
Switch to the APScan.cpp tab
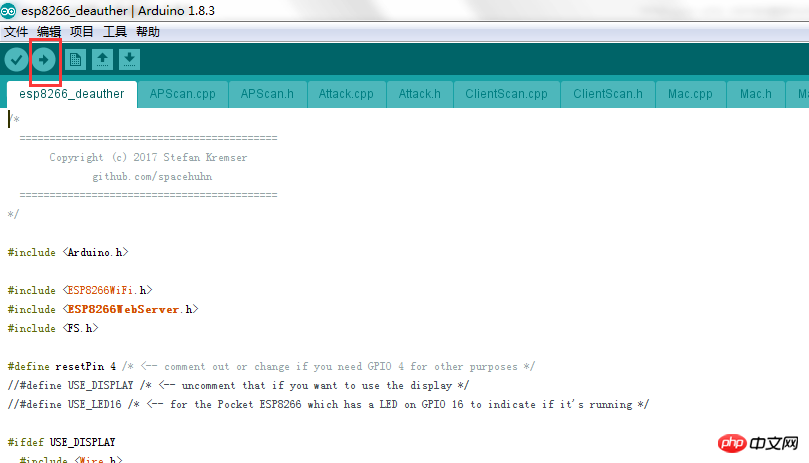[183, 94]
